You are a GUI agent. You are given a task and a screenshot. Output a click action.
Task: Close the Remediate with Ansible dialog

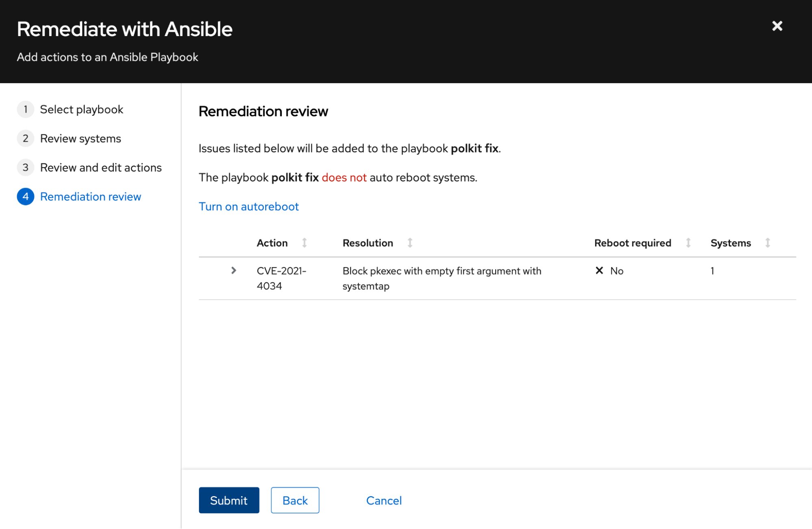pyautogui.click(x=777, y=26)
